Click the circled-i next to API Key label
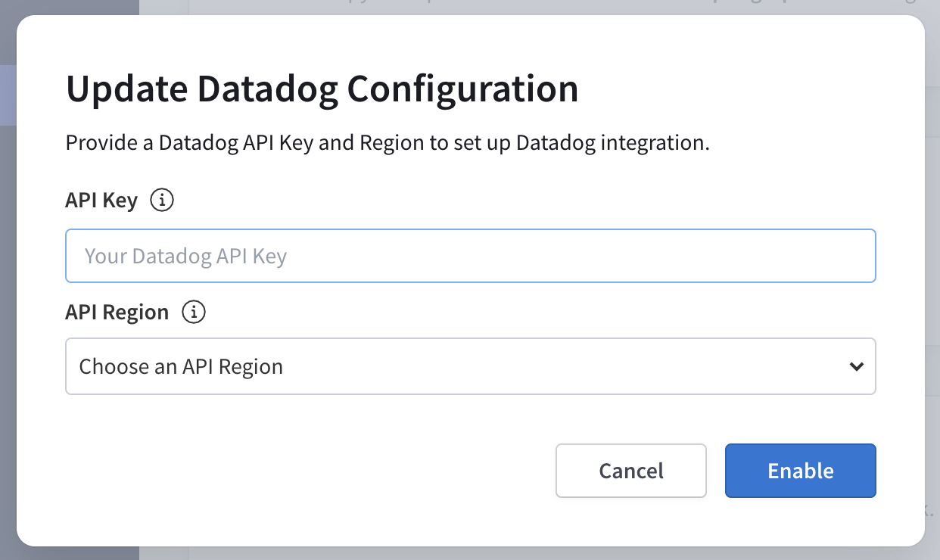 click(161, 199)
